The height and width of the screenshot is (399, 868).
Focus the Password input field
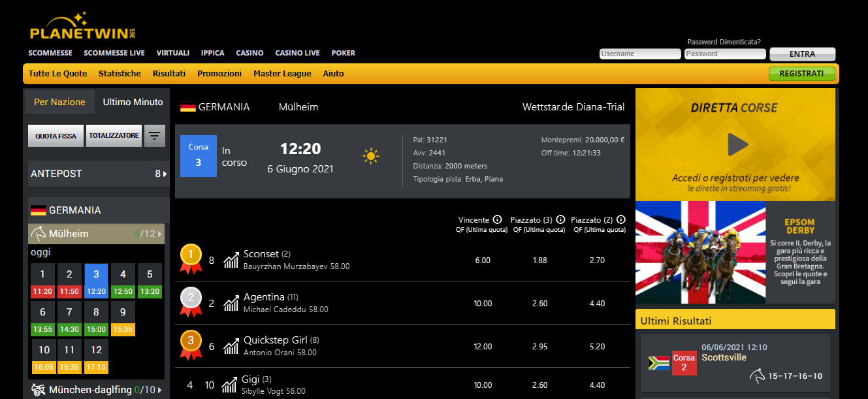tap(725, 54)
